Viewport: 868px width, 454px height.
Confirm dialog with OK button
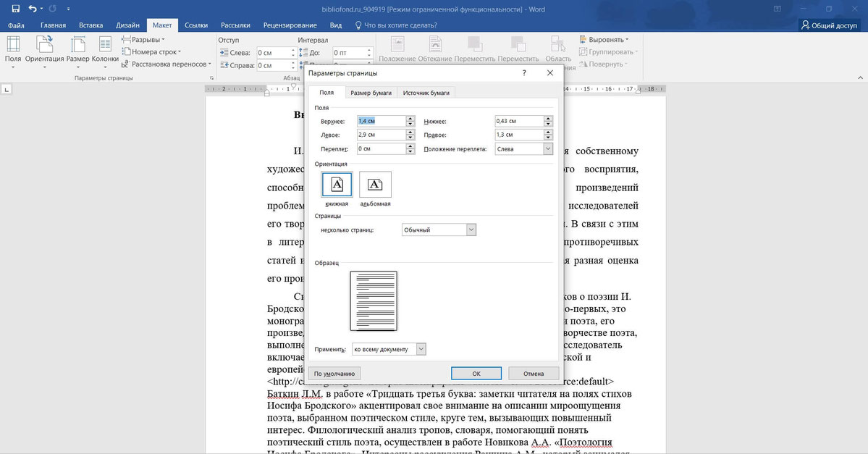pyautogui.click(x=476, y=373)
